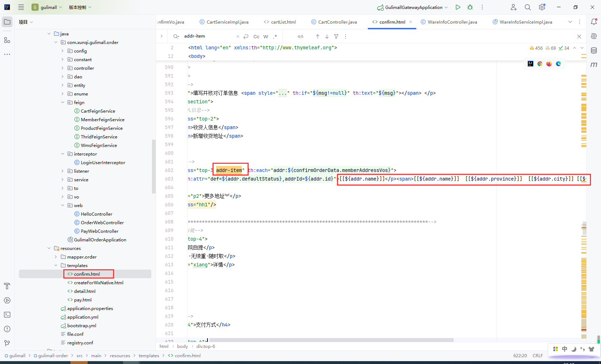The height and width of the screenshot is (364, 601).
Task: Open run configuration dropdown
Action: pos(412,7)
